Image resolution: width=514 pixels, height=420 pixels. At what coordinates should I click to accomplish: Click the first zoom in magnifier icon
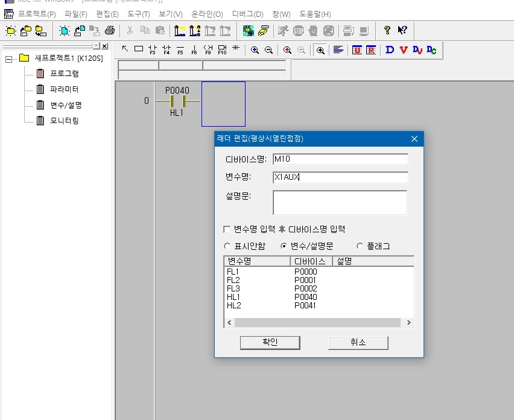click(255, 50)
